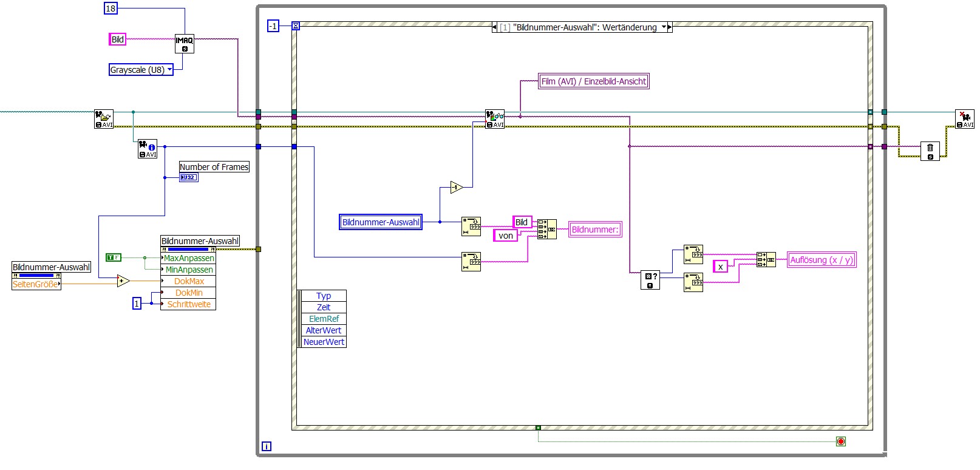Select the MaxAnpassen property row
The width and height of the screenshot is (980, 470).
click(x=188, y=258)
